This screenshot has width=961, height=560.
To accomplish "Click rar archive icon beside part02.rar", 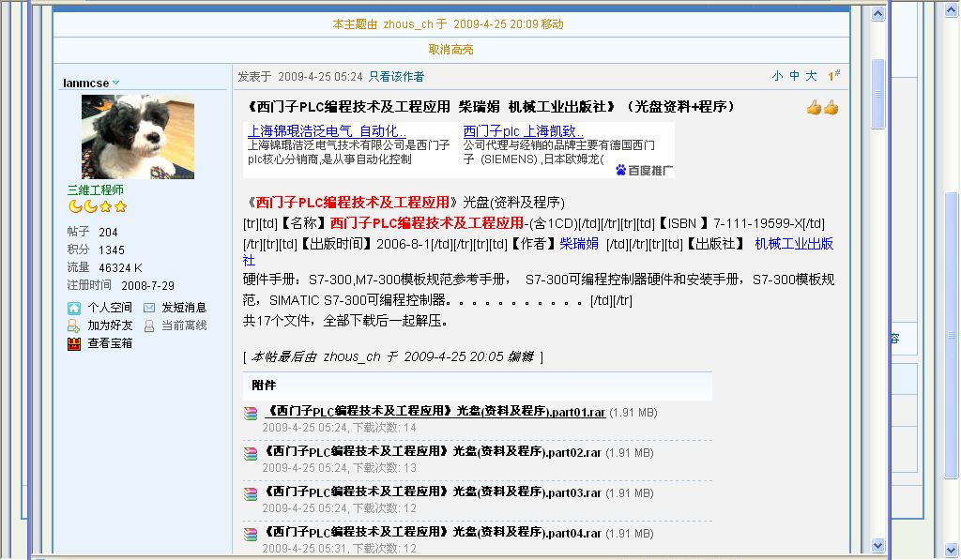I will [x=251, y=454].
